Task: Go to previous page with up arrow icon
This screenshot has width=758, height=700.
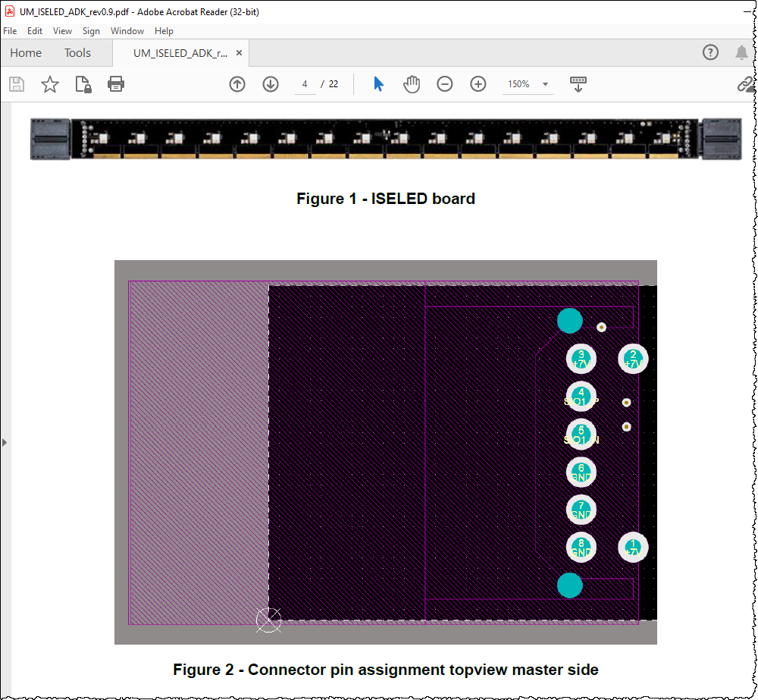Action: 237,84
